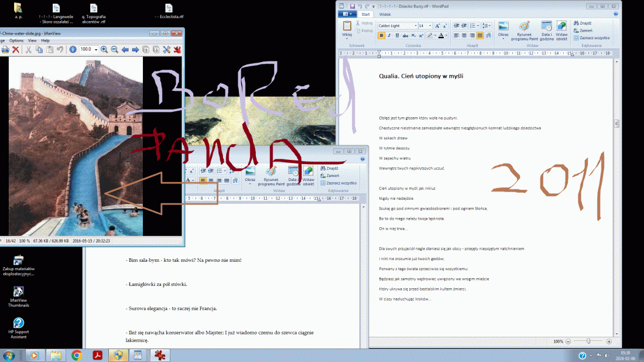Open IrfanView zoom percentage dropdown

95,50
